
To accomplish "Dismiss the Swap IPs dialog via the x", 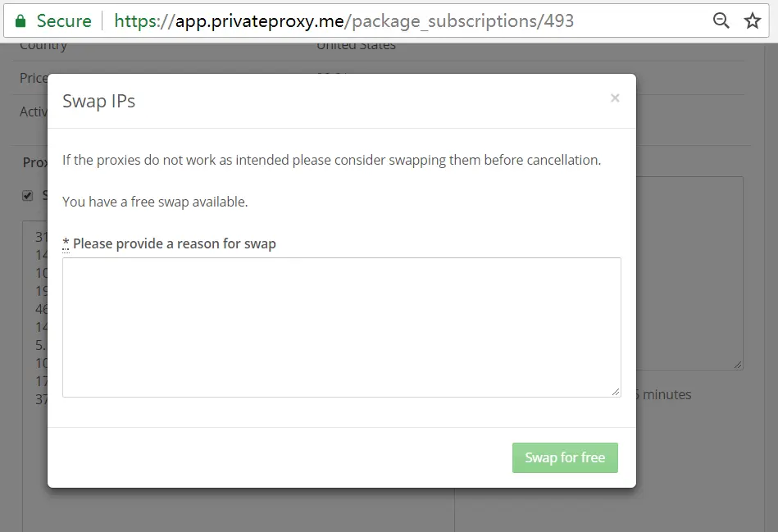I will [615, 98].
